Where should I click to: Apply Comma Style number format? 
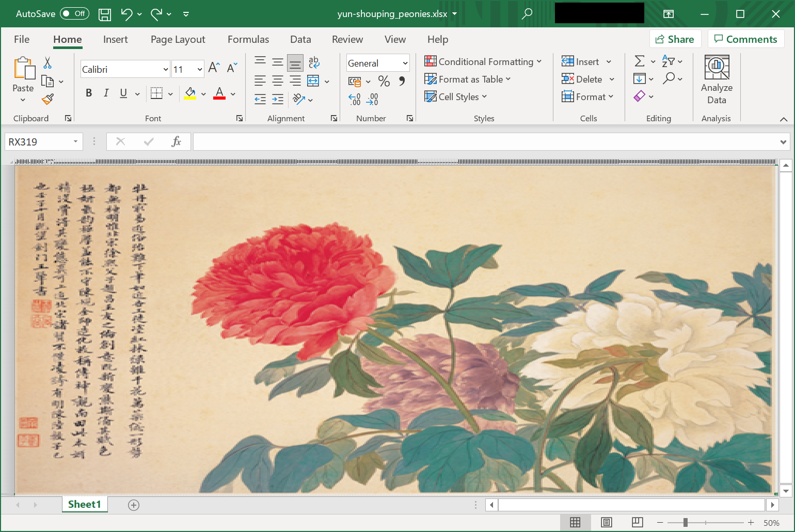click(402, 81)
